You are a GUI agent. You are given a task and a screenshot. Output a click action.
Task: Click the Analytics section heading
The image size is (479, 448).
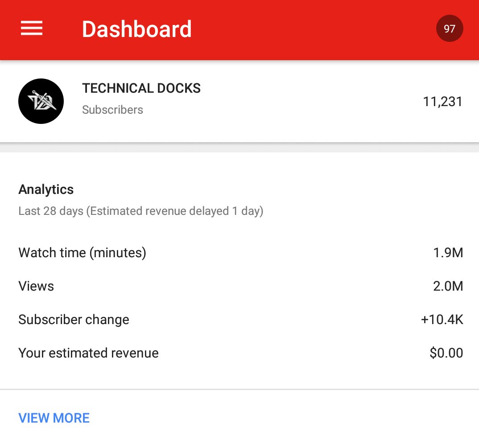click(x=46, y=189)
